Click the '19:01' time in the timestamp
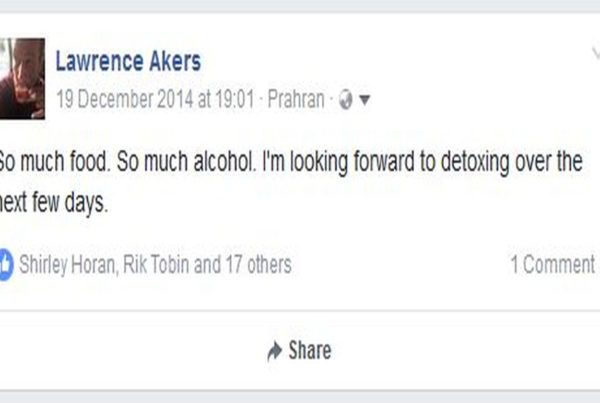This screenshot has height=403, width=600. pos(239,100)
